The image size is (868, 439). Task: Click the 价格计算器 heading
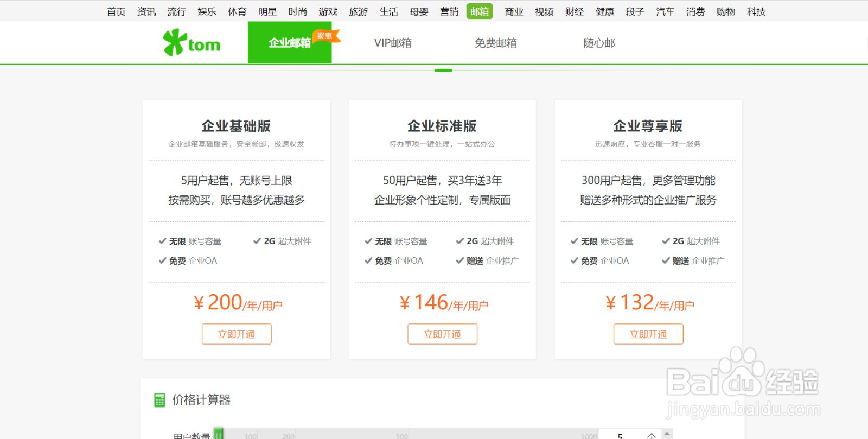tap(201, 400)
